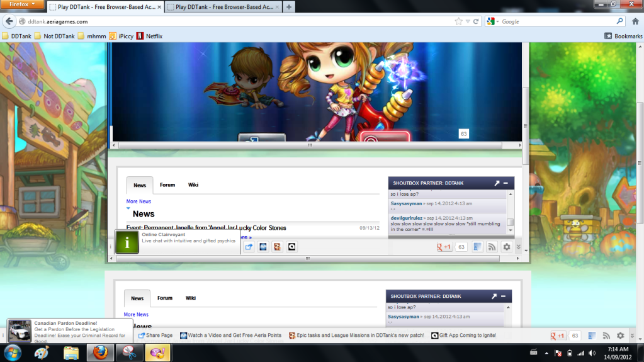
Task: Click the green info icon ad thumbnail
Action: pos(127,242)
